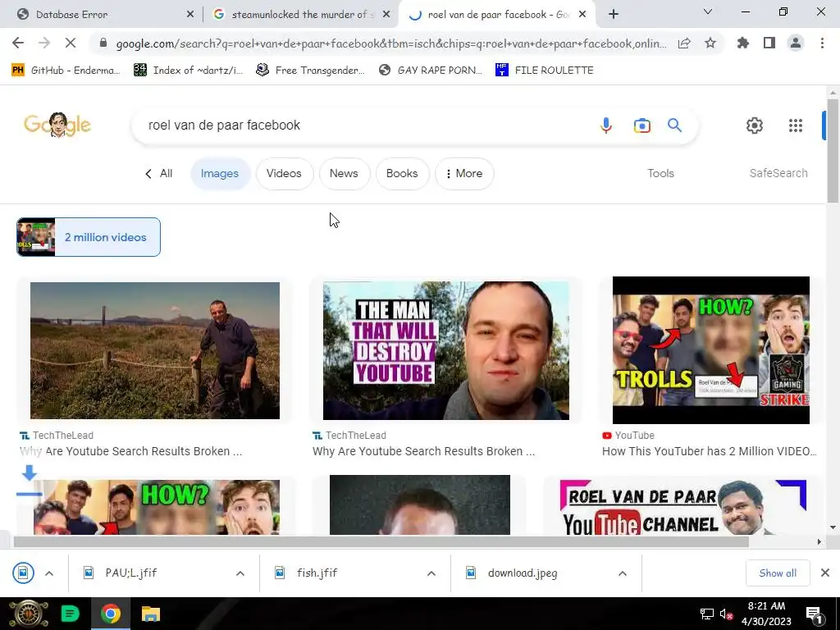Open the Start menu emblem
Image resolution: width=840 pixels, height=630 pixels.
pyautogui.click(x=29, y=614)
